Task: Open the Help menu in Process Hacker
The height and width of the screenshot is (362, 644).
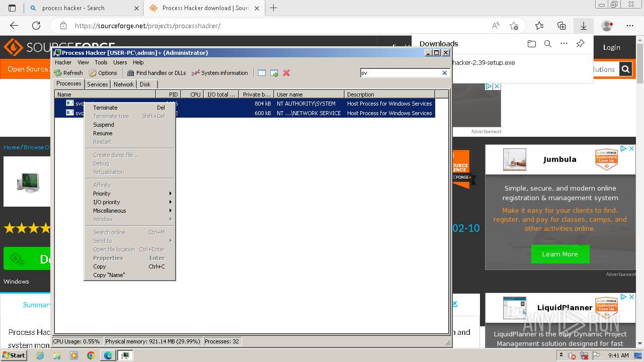Action: pos(138,62)
